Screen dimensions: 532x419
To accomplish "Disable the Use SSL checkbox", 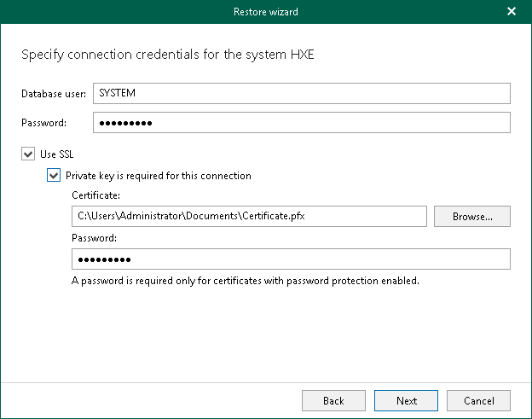I will click(x=29, y=154).
